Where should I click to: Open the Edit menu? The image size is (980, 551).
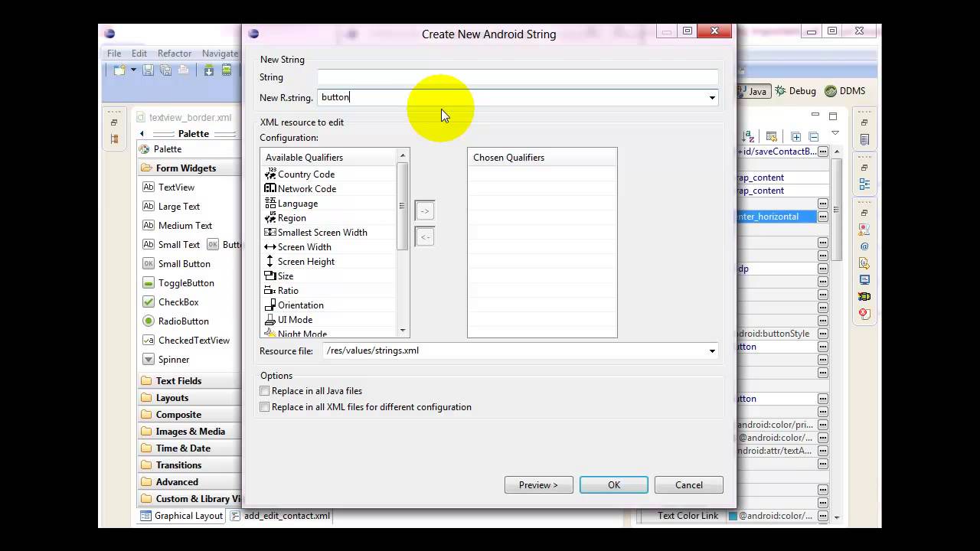[x=139, y=54]
